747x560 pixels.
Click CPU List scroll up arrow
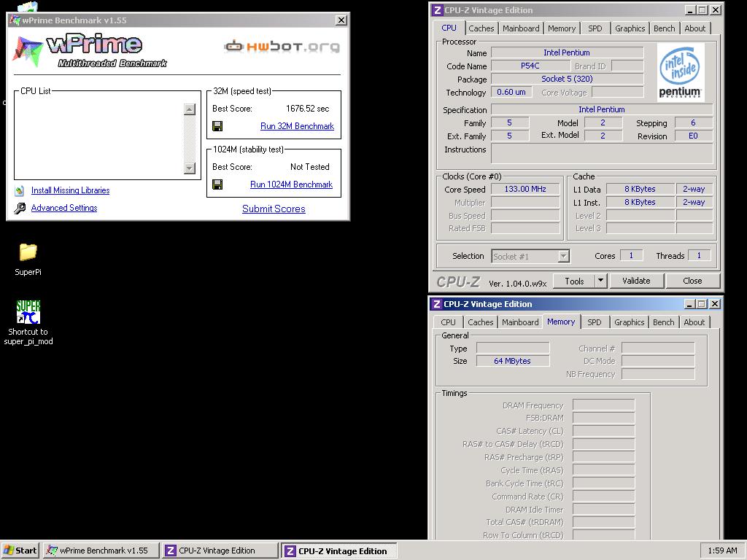click(x=190, y=109)
